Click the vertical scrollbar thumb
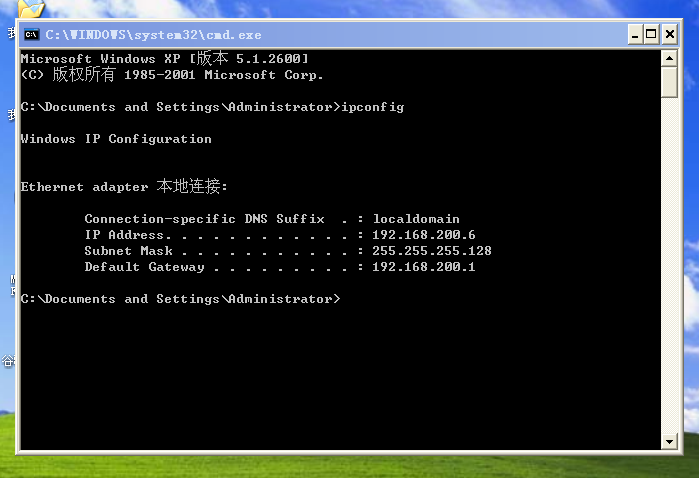Viewport: 699px width, 478px height. [x=669, y=82]
